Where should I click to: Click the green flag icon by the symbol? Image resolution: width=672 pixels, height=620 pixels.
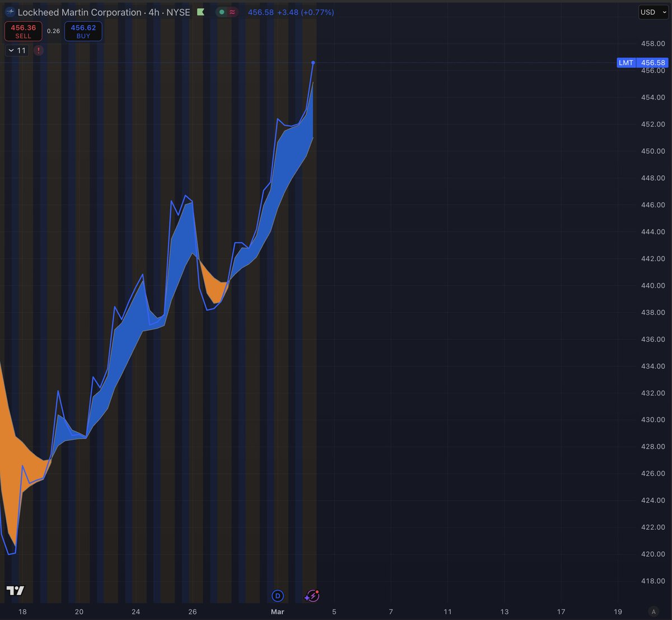(x=200, y=12)
